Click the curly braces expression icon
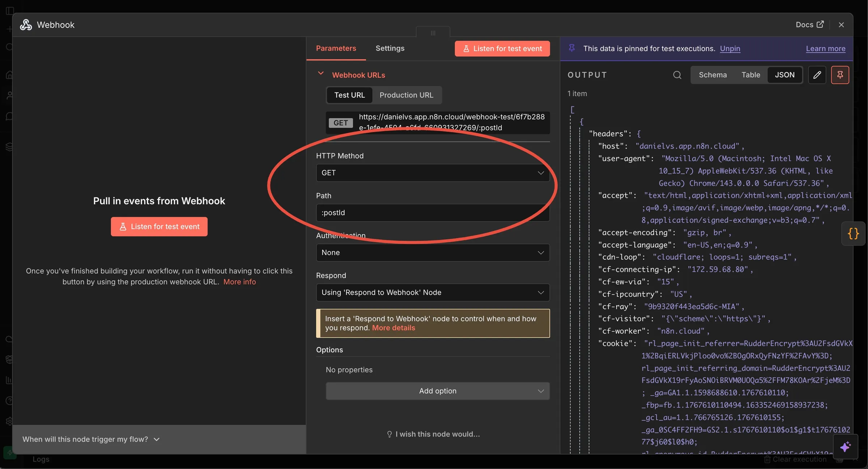868x469 pixels. click(x=853, y=234)
